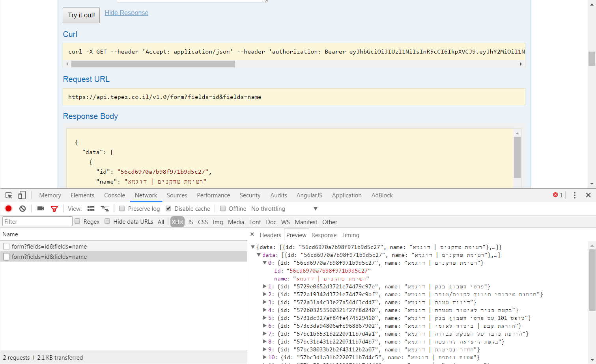Show the Headers tab of the request

270,235
